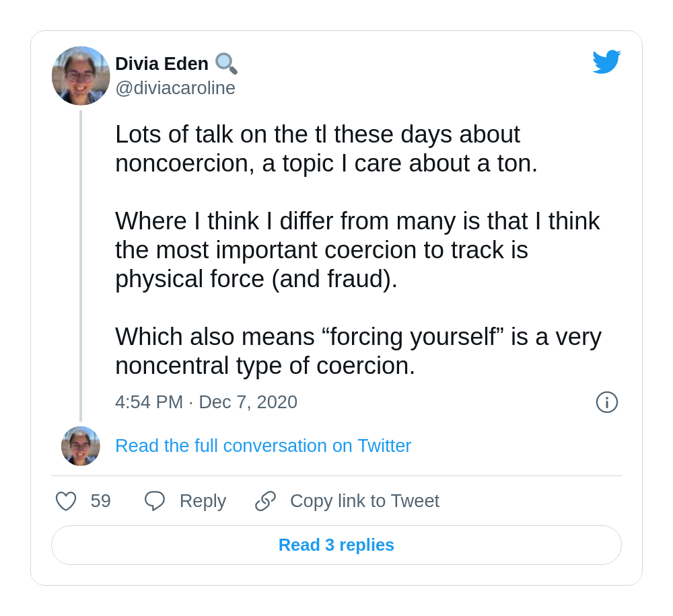Click the sentence about forcing yourself
673x616 pixels.
point(359,351)
